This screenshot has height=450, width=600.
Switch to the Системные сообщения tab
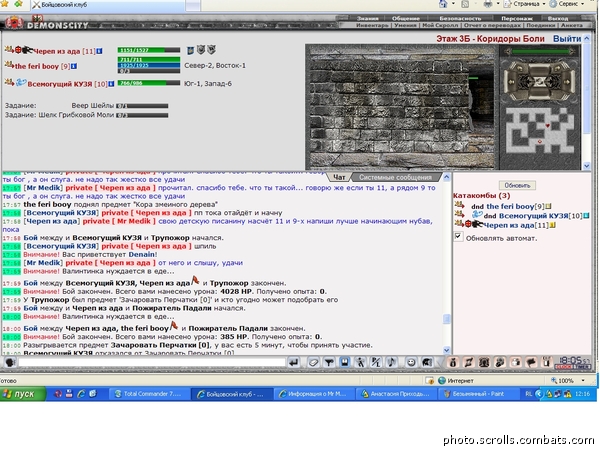395,177
